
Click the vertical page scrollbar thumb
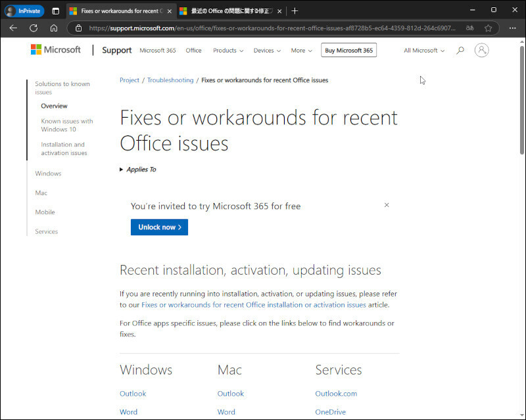click(522, 101)
